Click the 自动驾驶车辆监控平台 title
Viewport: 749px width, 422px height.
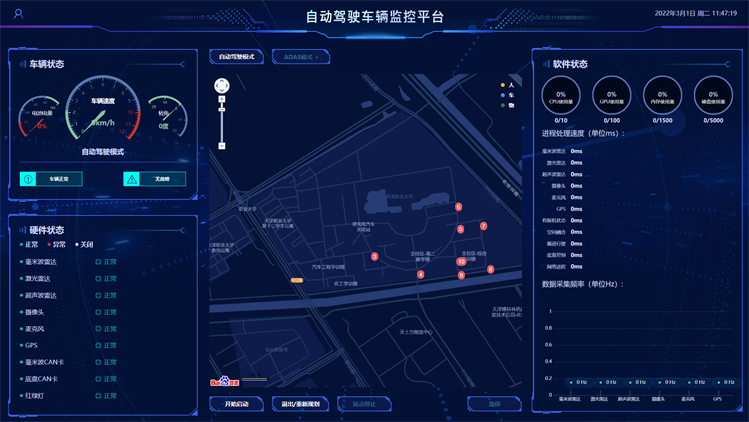pos(375,17)
